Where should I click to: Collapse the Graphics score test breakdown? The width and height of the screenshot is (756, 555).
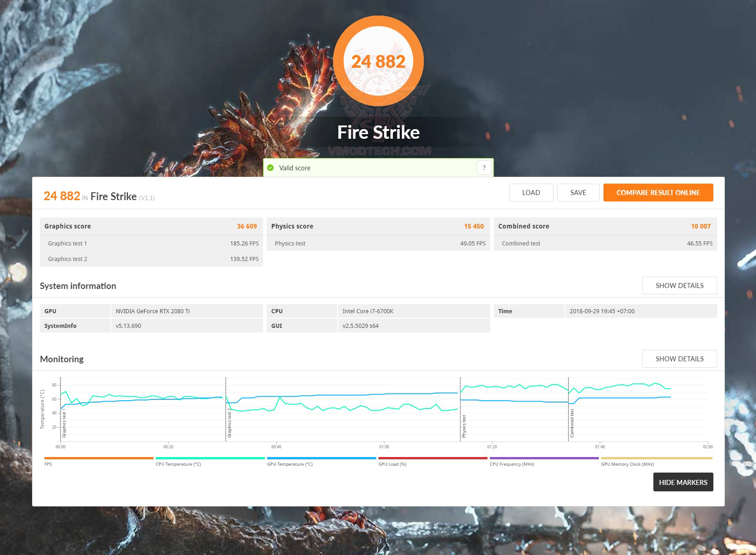point(151,226)
